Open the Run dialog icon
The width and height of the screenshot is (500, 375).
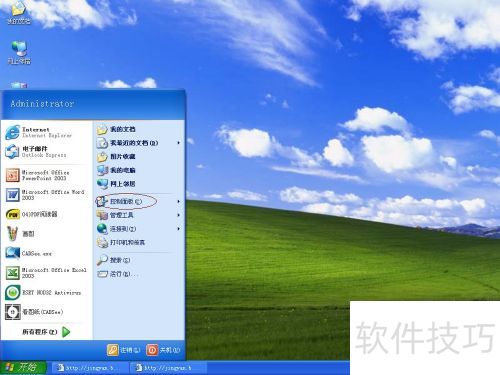point(102,274)
